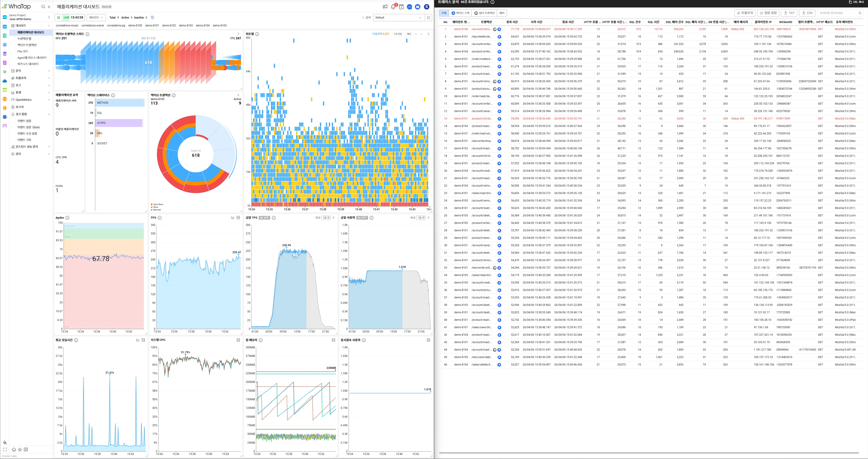Open the robot assistant icon in header
The width and height of the screenshot is (868, 459).
(x=418, y=7)
